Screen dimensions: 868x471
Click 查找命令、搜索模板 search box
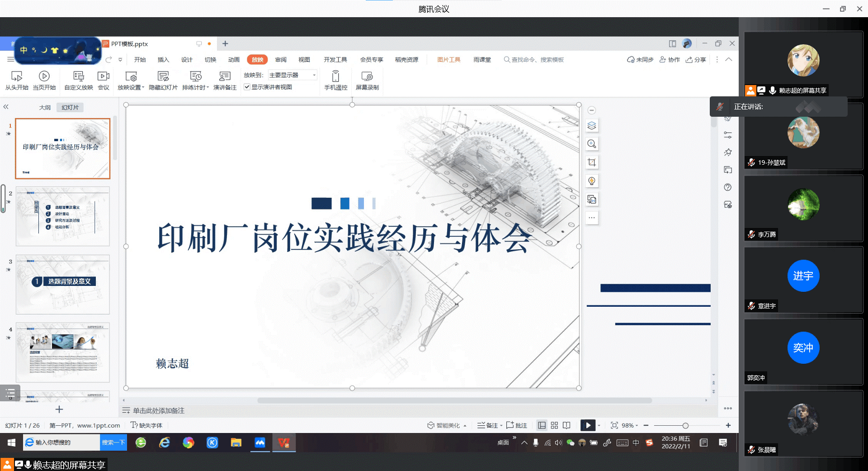[x=534, y=59]
